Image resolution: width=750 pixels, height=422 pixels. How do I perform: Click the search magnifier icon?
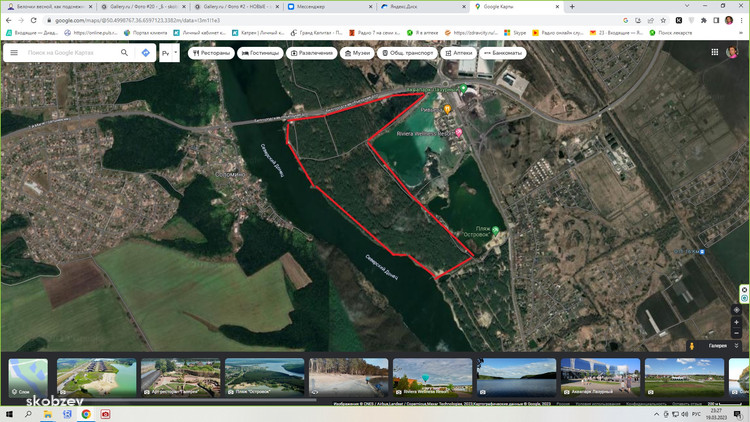[125, 52]
